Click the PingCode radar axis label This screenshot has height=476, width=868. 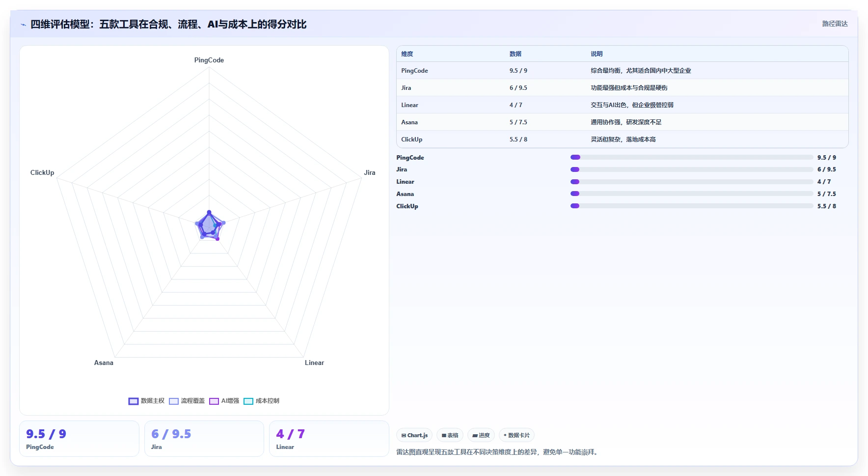tap(209, 60)
